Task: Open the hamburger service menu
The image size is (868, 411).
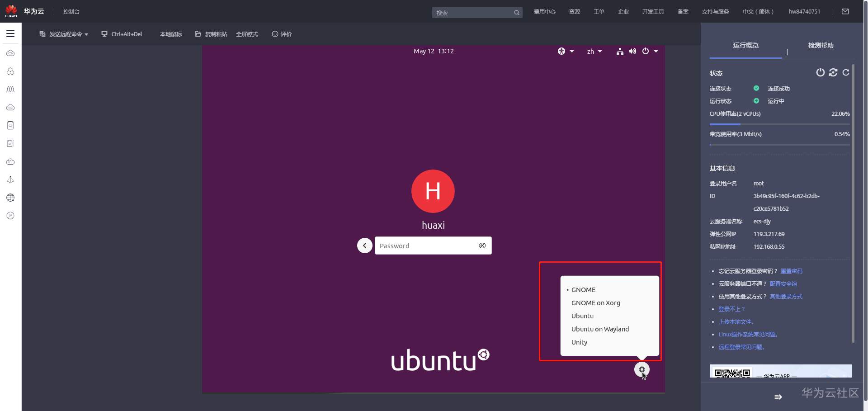Action: 10,33
